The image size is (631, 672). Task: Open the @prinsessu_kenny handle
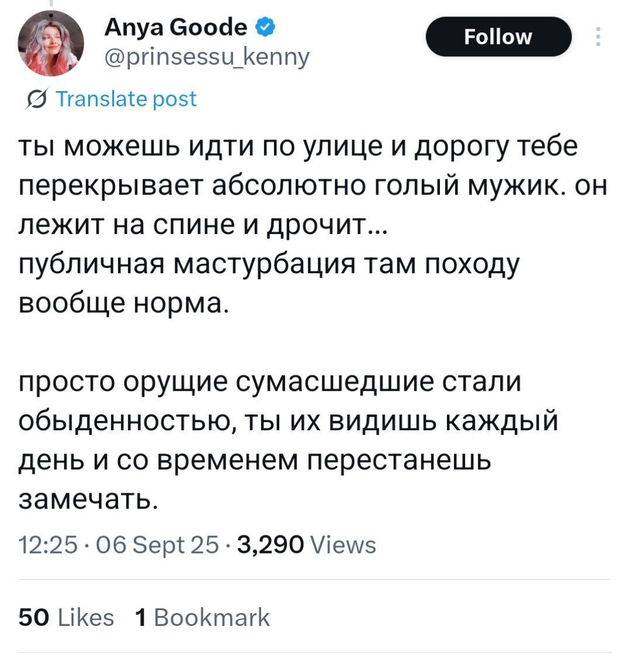point(207,57)
